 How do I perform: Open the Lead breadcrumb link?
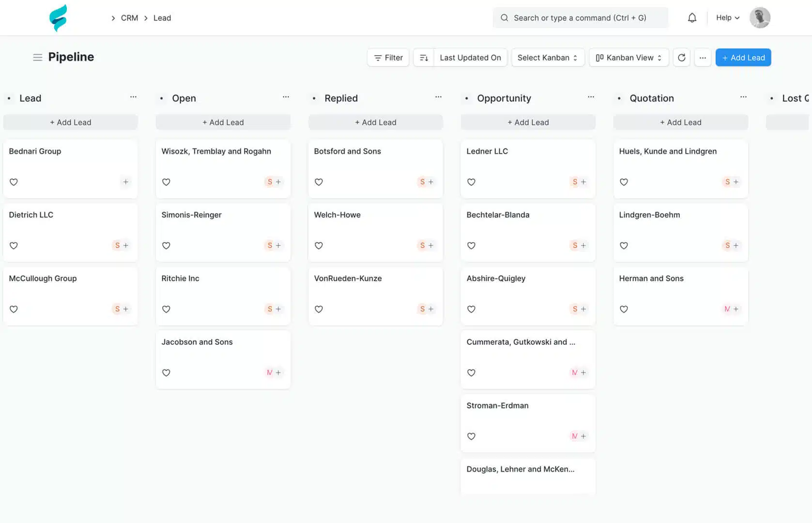162,18
